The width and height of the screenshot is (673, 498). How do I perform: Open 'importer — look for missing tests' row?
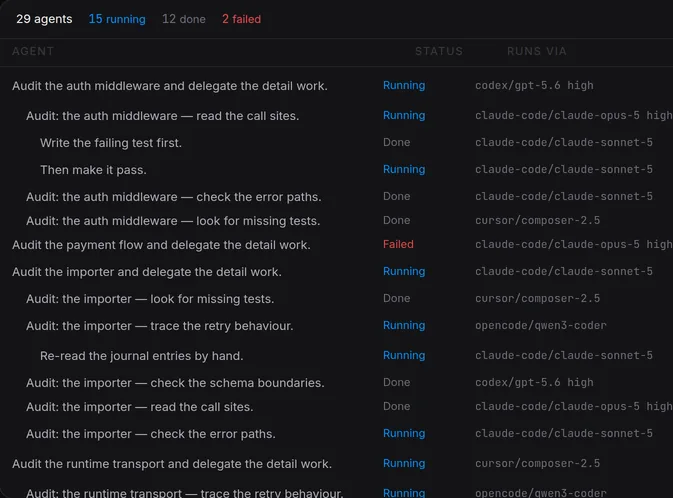click(x=336, y=299)
